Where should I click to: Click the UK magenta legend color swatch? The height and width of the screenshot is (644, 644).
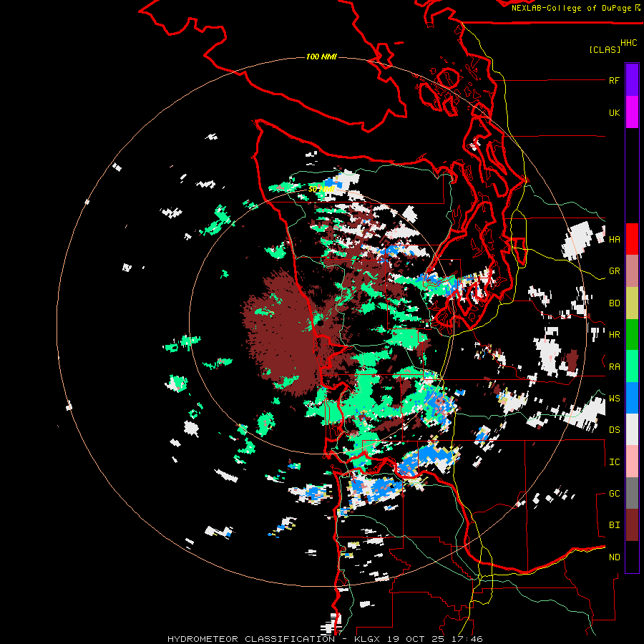coord(632,112)
